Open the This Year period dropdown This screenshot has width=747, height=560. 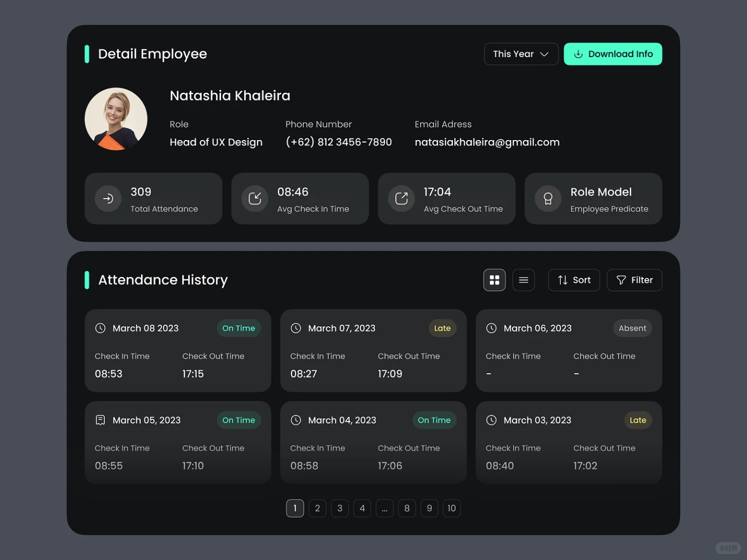[x=521, y=54]
